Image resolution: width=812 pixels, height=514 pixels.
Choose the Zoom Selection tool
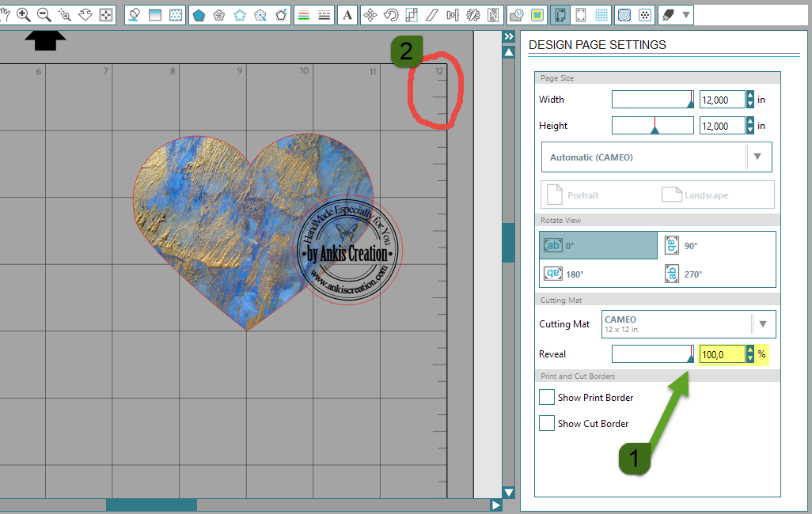[65, 14]
